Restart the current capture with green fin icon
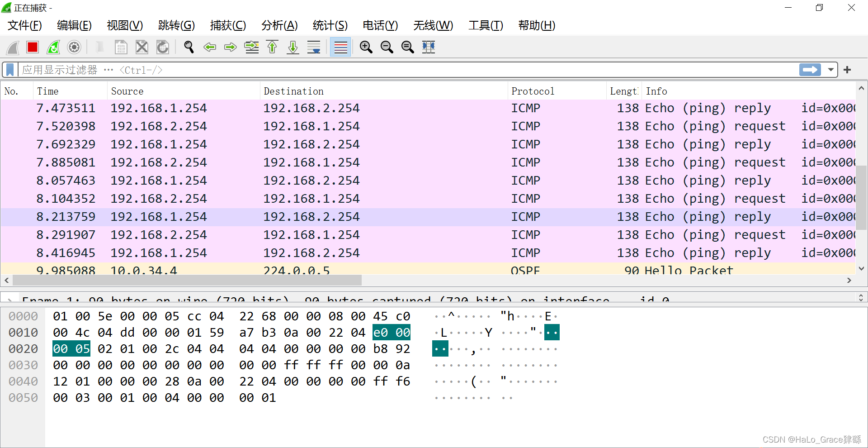868x448 pixels. click(x=53, y=47)
